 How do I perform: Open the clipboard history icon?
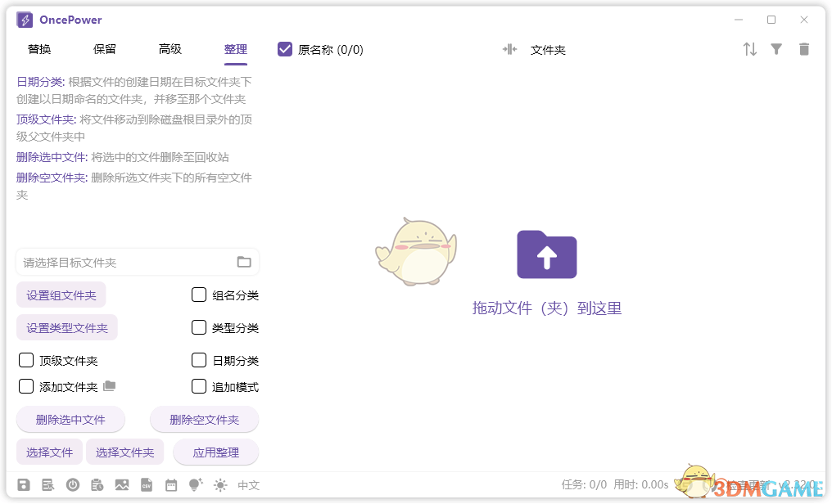click(97, 484)
